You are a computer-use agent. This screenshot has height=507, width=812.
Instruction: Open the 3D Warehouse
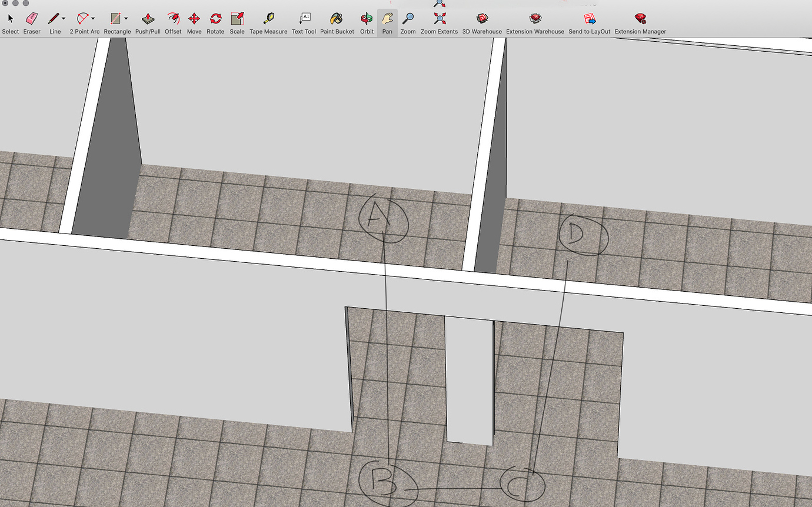tap(482, 18)
